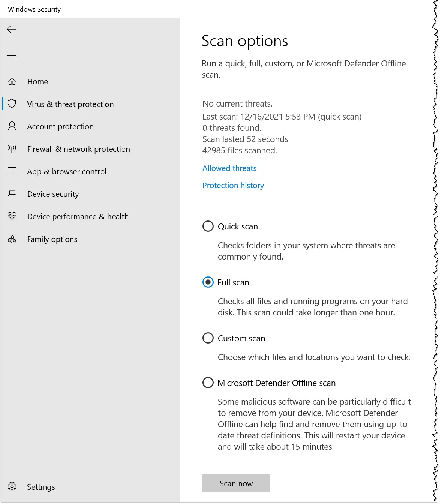Click the Firewall & network protection antenna icon

12,149
